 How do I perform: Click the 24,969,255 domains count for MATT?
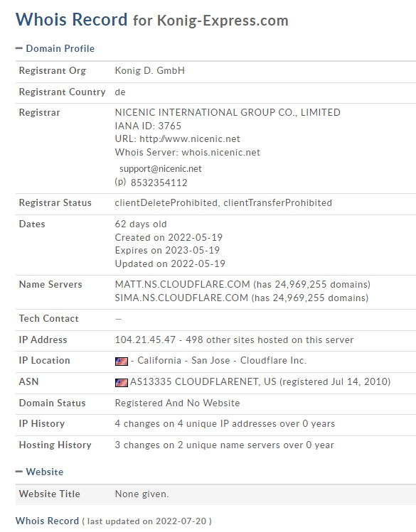tap(311, 284)
